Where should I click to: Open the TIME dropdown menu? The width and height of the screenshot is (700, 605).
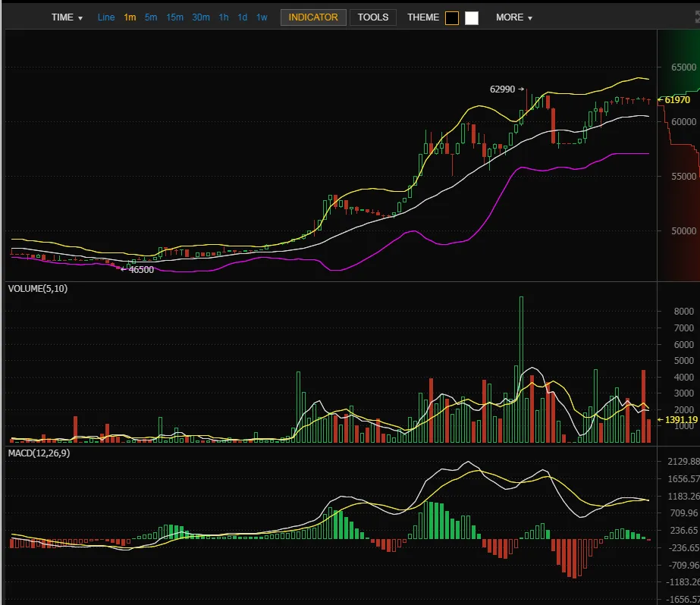pyautogui.click(x=67, y=17)
